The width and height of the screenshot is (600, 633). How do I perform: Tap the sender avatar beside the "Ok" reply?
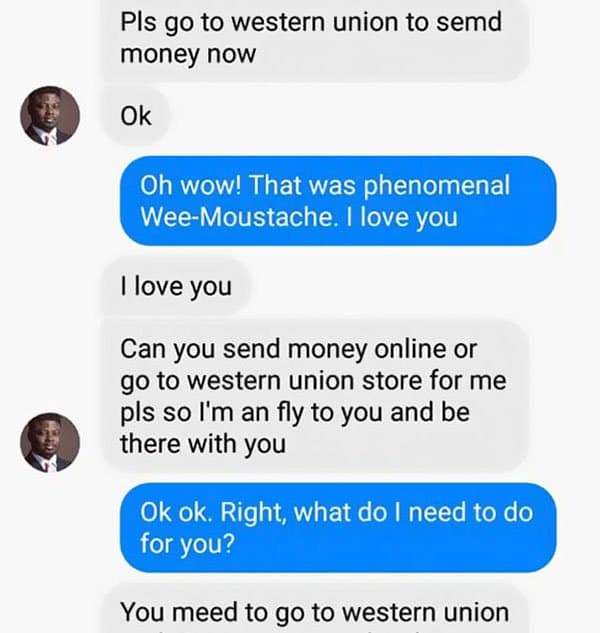50,117
